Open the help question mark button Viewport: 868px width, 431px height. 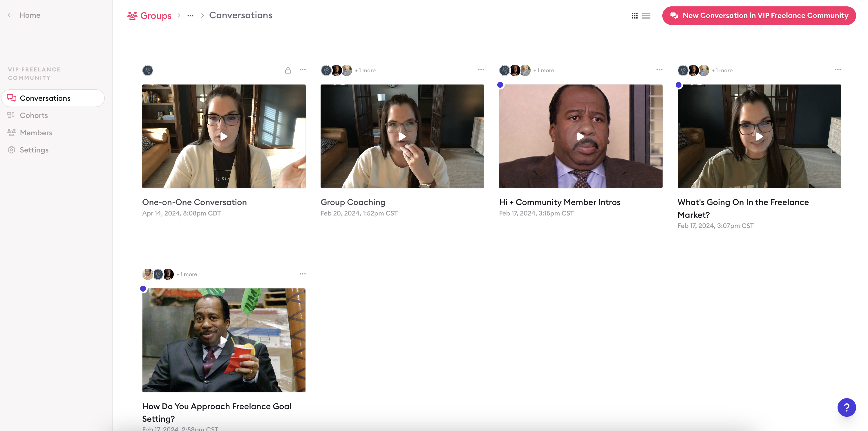click(846, 407)
